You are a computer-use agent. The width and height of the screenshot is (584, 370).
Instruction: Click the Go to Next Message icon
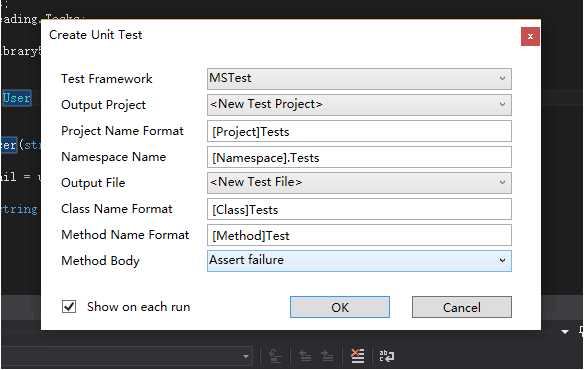pos(328,357)
